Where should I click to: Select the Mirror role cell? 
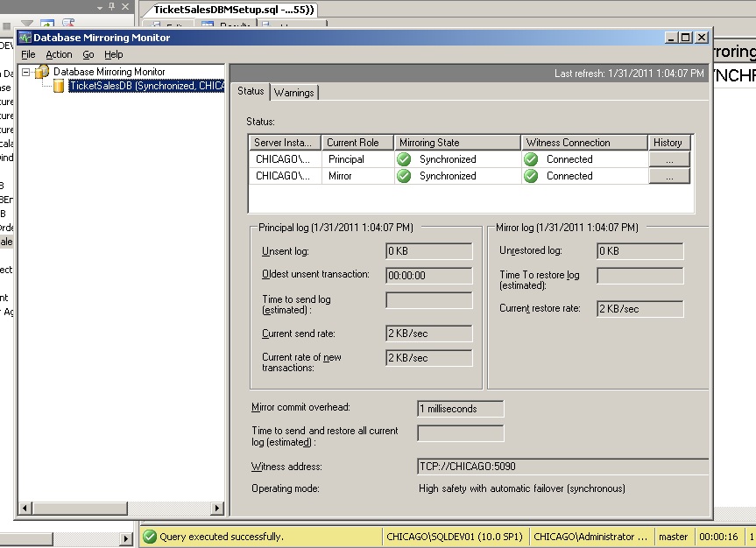pyautogui.click(x=357, y=177)
